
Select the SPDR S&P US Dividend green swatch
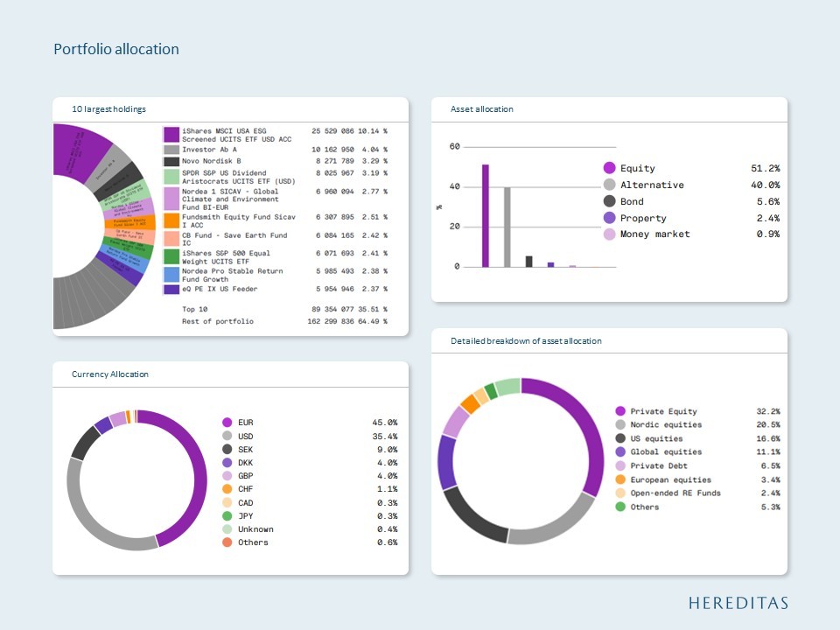coord(171,177)
